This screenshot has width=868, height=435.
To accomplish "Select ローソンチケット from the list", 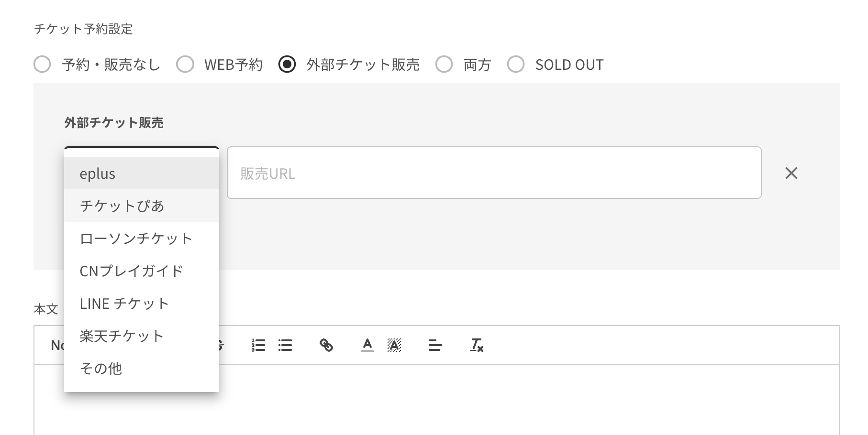I will tap(142, 238).
